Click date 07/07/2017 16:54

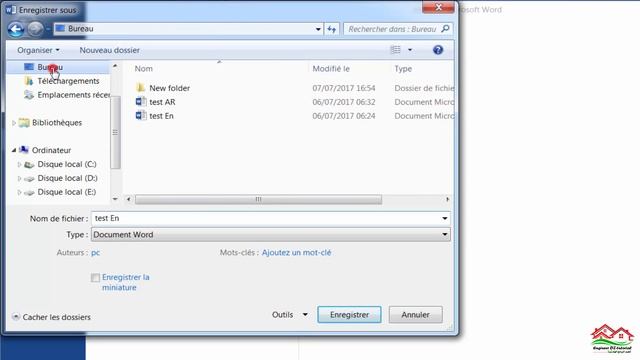coord(344,88)
